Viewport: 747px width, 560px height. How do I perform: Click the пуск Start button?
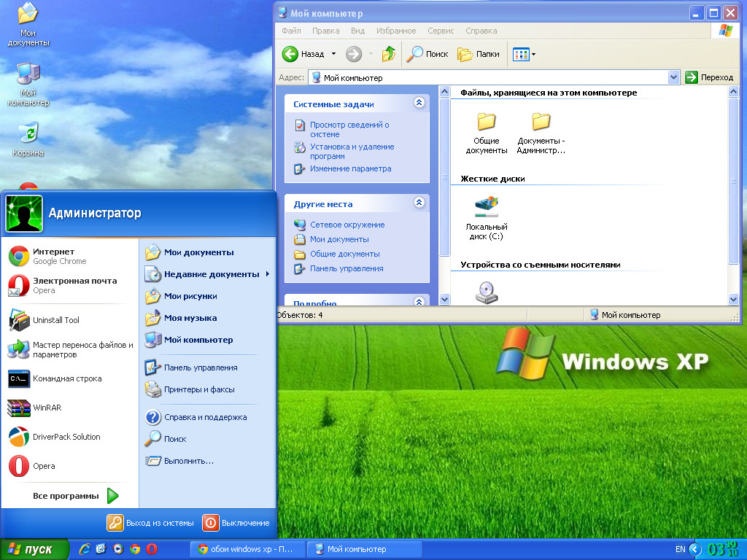pos(34,549)
